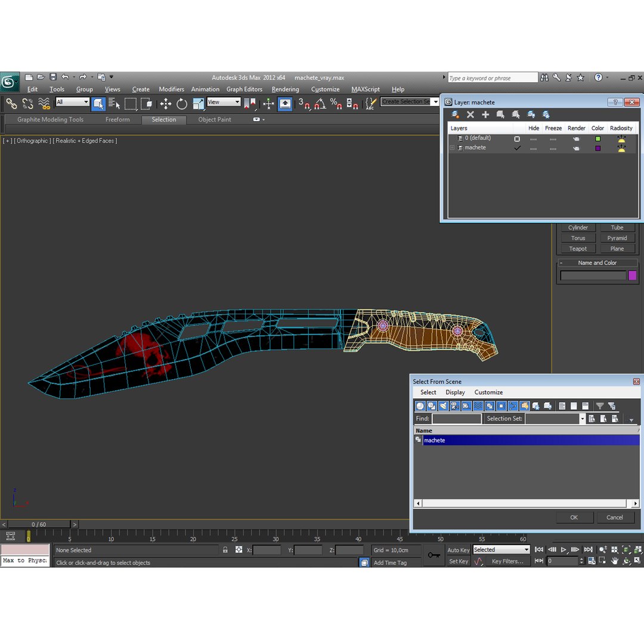Toggle Window/Crossing selection mode

(146, 104)
